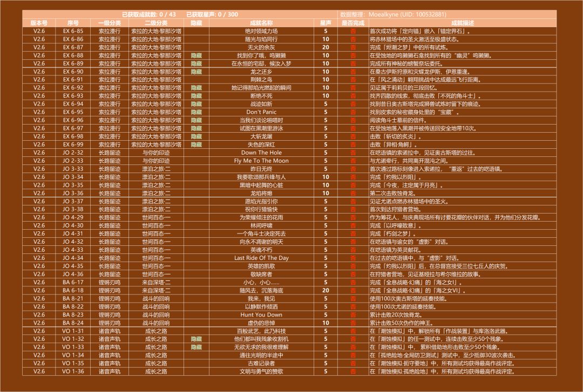Select the 'EX 6-85' serial cell
Image resolution: width=583 pixels, height=392 pixels.
pyautogui.click(x=73, y=31)
